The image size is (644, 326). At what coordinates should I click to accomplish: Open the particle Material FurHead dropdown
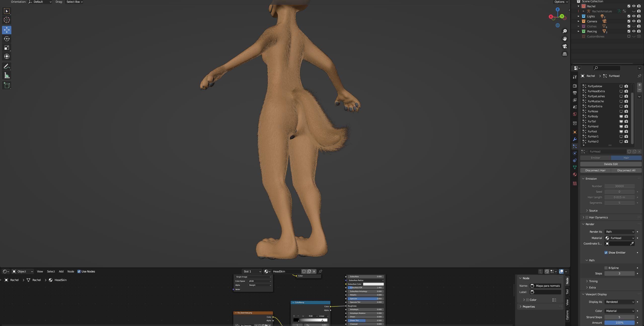620,238
